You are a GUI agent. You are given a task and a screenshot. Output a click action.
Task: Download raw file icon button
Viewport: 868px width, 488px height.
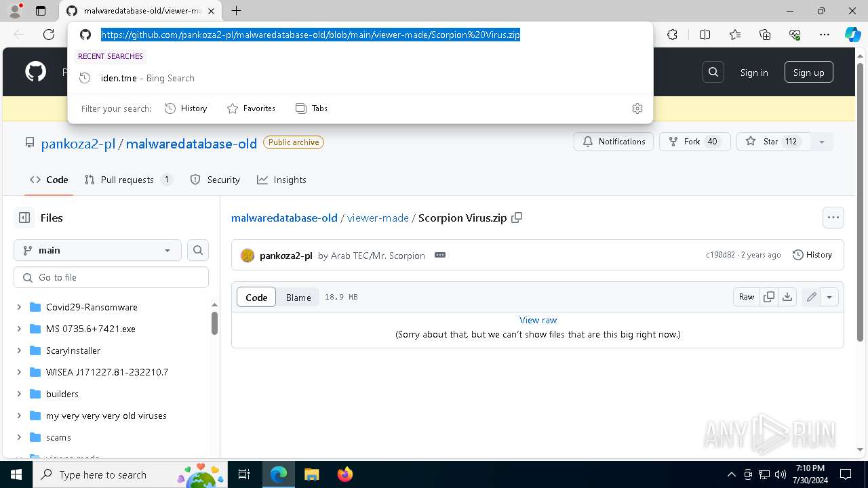point(787,297)
